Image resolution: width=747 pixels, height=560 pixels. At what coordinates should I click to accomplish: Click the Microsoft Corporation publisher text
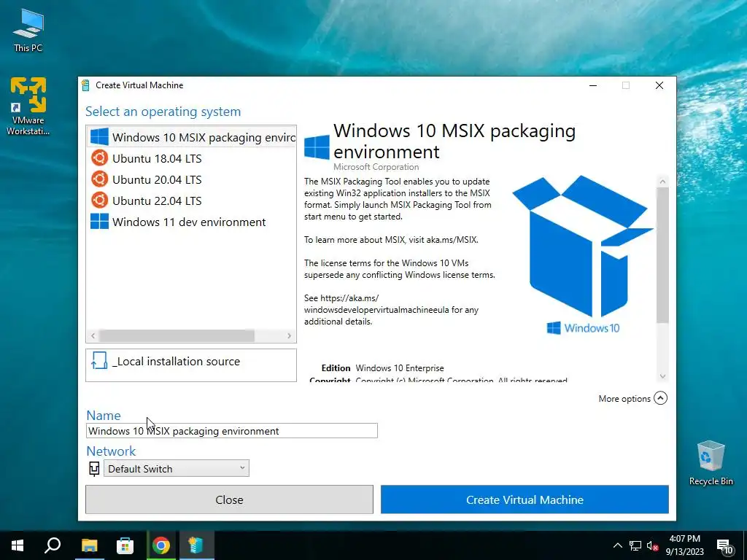click(x=376, y=167)
